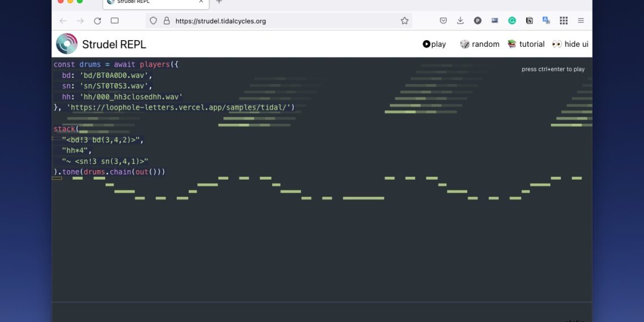Go back using browser back arrow
Image resolution: width=644 pixels, height=322 pixels.
click(63, 21)
